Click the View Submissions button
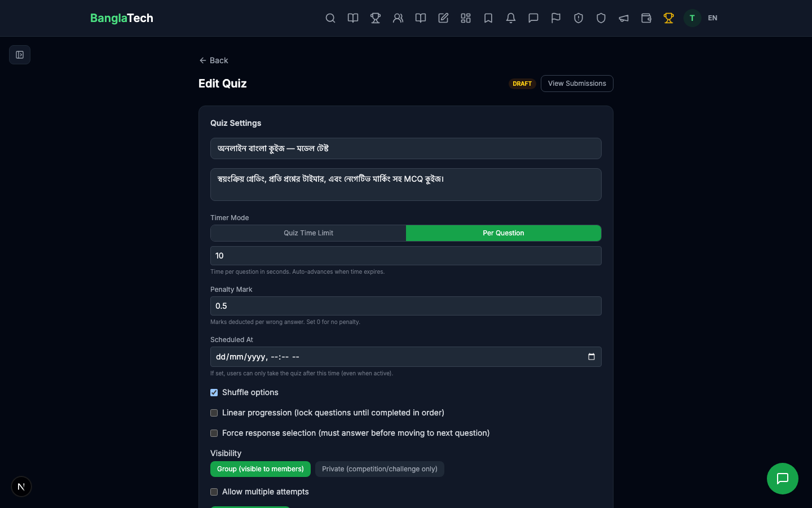The height and width of the screenshot is (508, 812). click(x=577, y=83)
